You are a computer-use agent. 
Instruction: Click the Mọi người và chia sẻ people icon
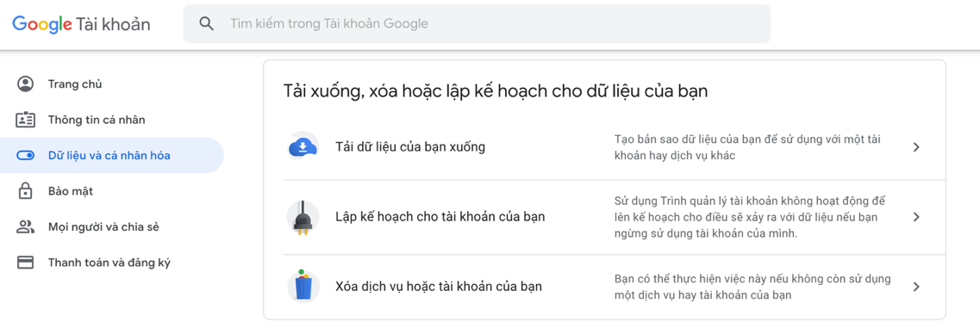25,226
